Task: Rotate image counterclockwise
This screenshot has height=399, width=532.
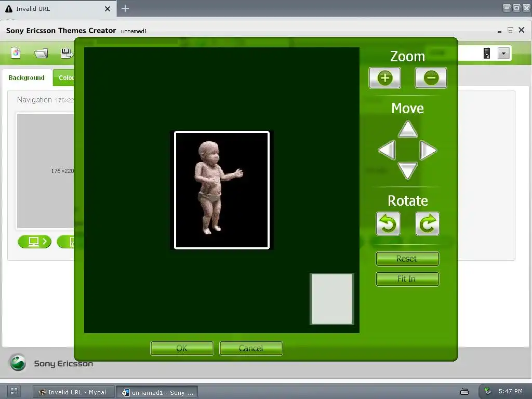Action: click(388, 224)
